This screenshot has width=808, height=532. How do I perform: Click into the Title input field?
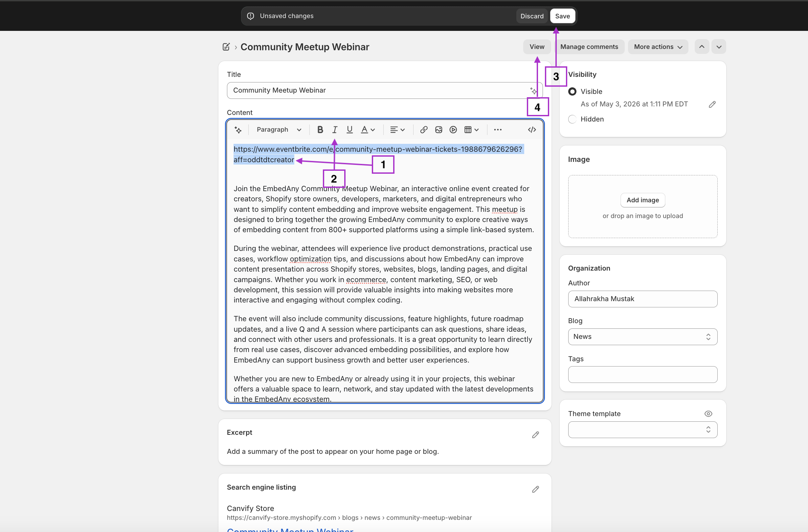click(384, 91)
